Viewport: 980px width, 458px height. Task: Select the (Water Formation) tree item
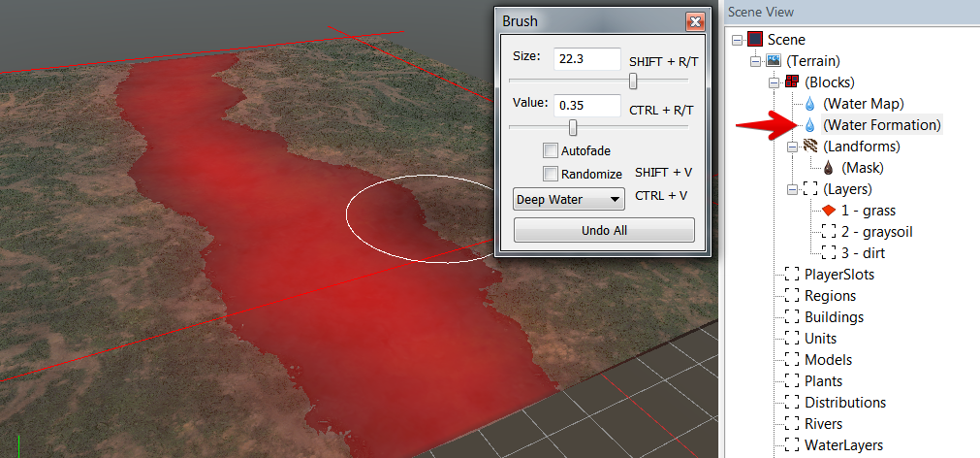coord(882,124)
